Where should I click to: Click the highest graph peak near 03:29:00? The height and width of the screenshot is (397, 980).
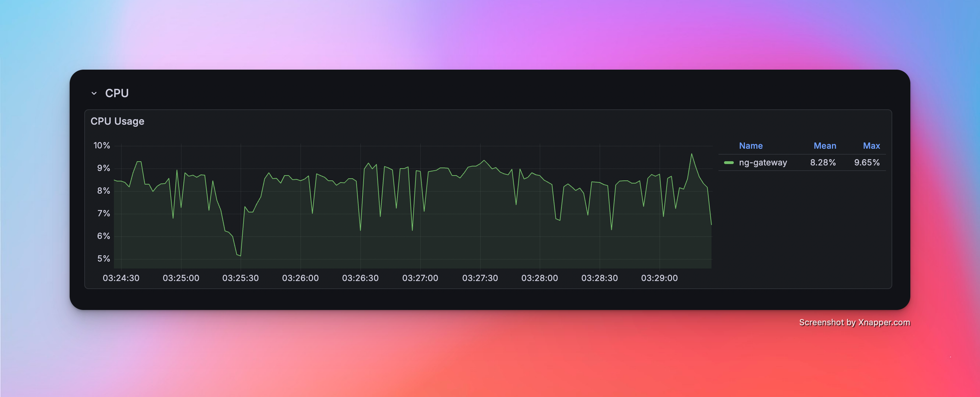pos(691,154)
